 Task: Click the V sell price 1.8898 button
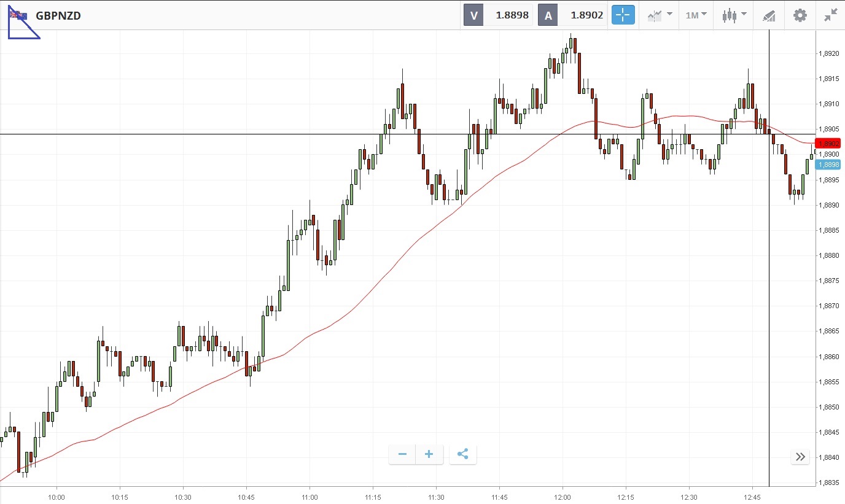coord(499,15)
